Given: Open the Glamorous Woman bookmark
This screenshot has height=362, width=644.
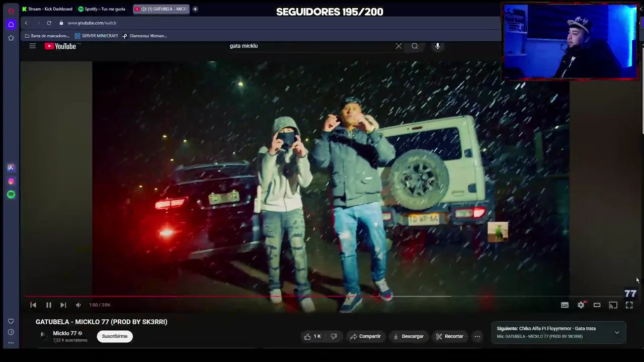Looking at the screenshot, I should (x=144, y=36).
